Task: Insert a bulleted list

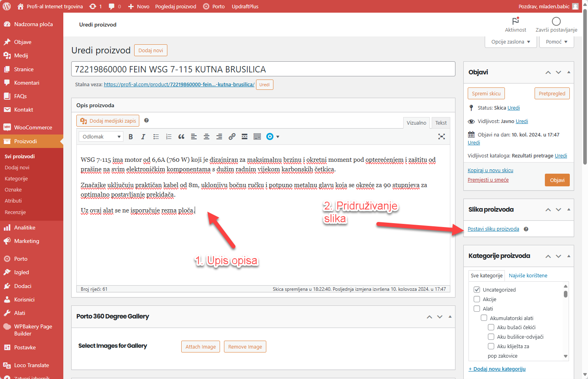Action: pos(156,137)
